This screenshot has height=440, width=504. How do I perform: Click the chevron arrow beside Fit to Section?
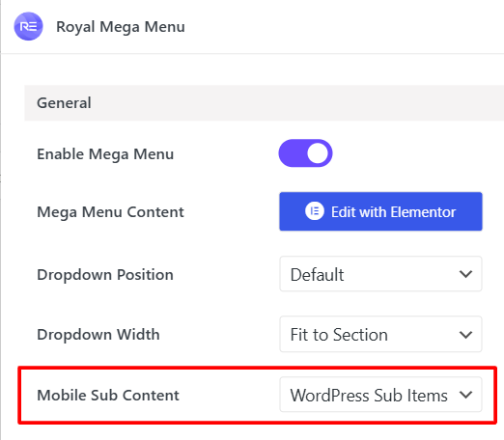tap(465, 335)
